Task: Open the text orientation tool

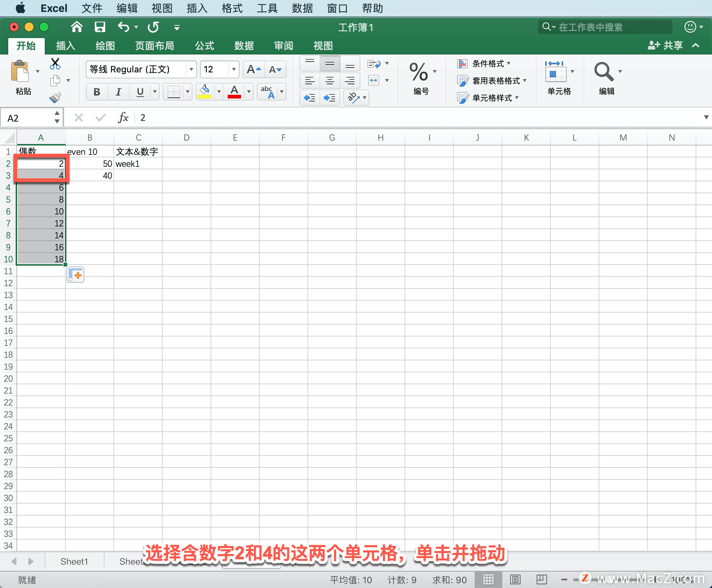Action: point(356,98)
